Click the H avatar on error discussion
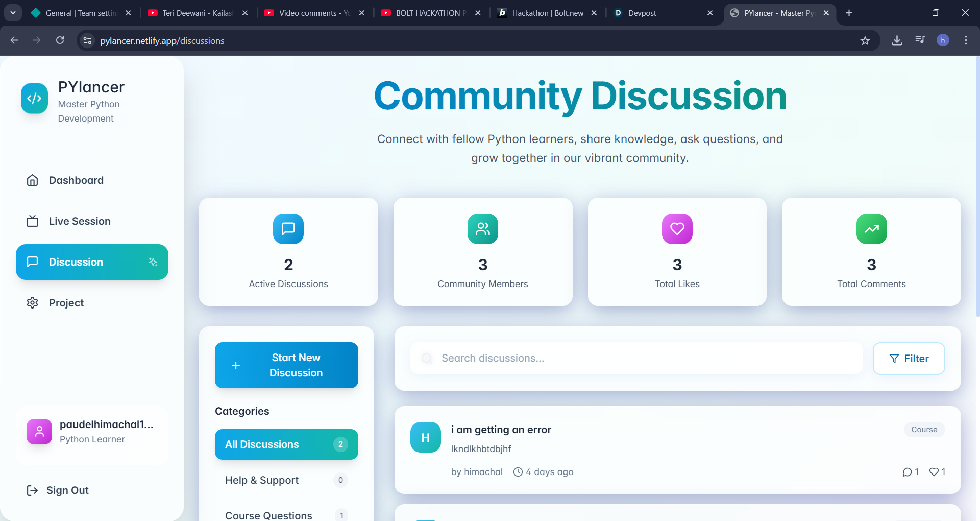980x521 pixels. tap(426, 437)
